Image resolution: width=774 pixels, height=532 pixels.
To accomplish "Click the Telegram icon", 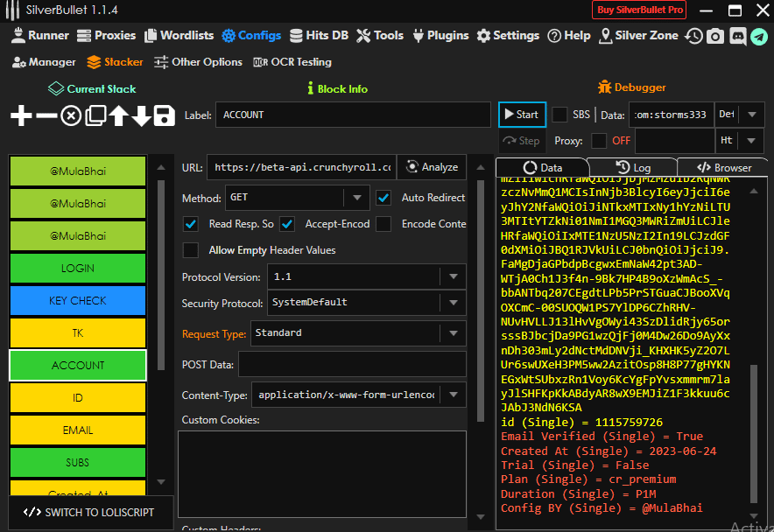I will click(x=758, y=36).
